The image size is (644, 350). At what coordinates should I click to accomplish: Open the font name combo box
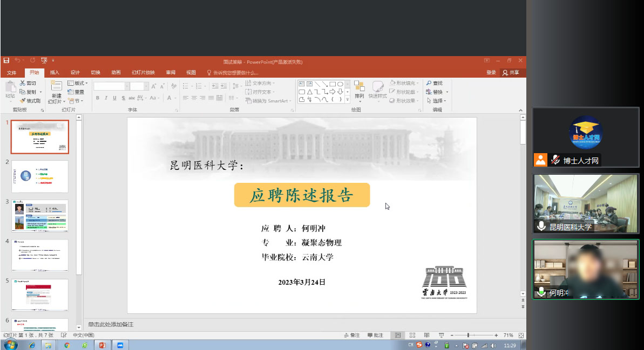[111, 86]
